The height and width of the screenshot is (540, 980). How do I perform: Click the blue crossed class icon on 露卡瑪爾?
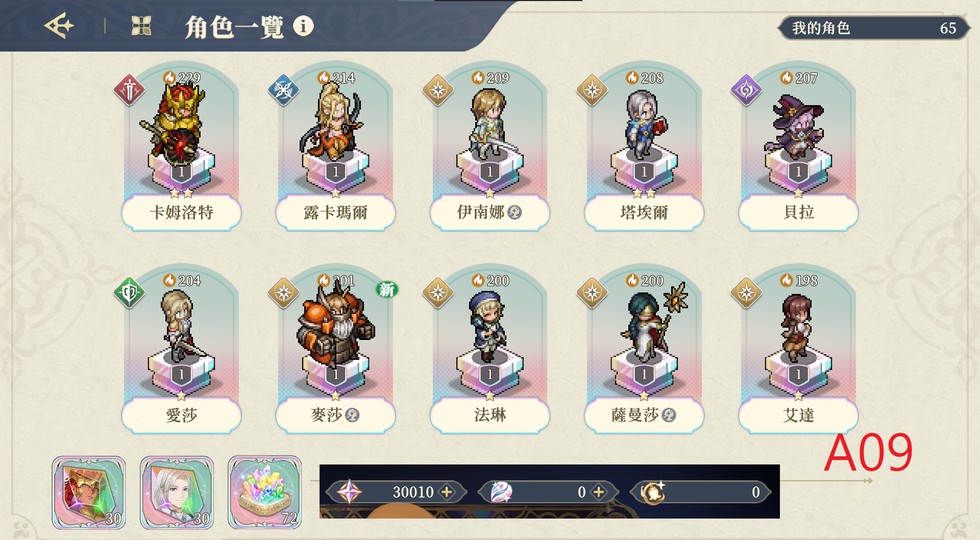(x=283, y=91)
